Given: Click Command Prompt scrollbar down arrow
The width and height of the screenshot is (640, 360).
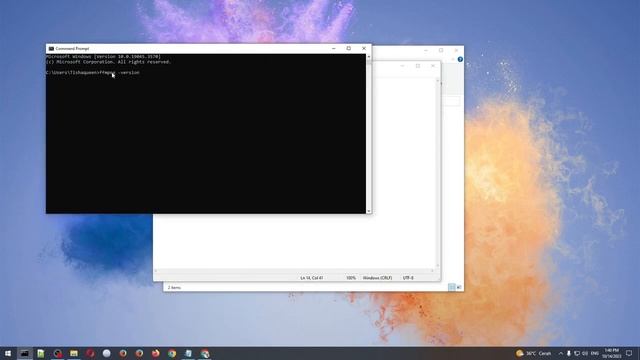Looking at the screenshot, I should coord(369,211).
